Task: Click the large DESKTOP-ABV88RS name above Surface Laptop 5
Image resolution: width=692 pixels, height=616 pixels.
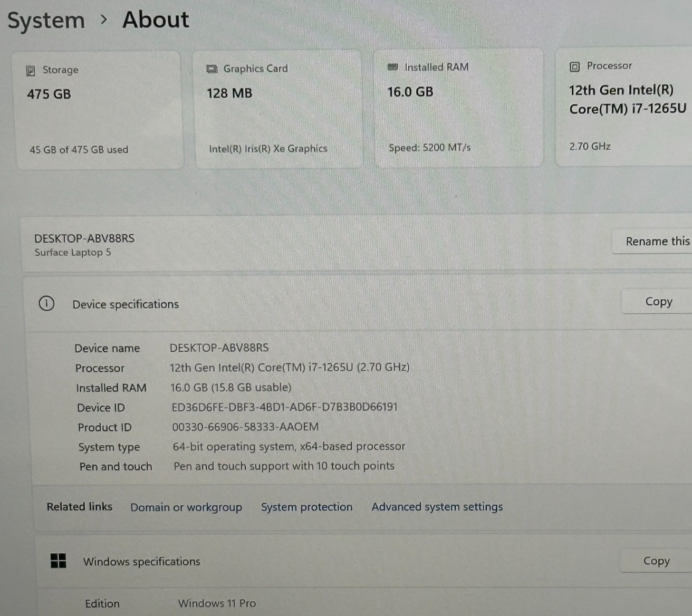Action: [x=84, y=238]
